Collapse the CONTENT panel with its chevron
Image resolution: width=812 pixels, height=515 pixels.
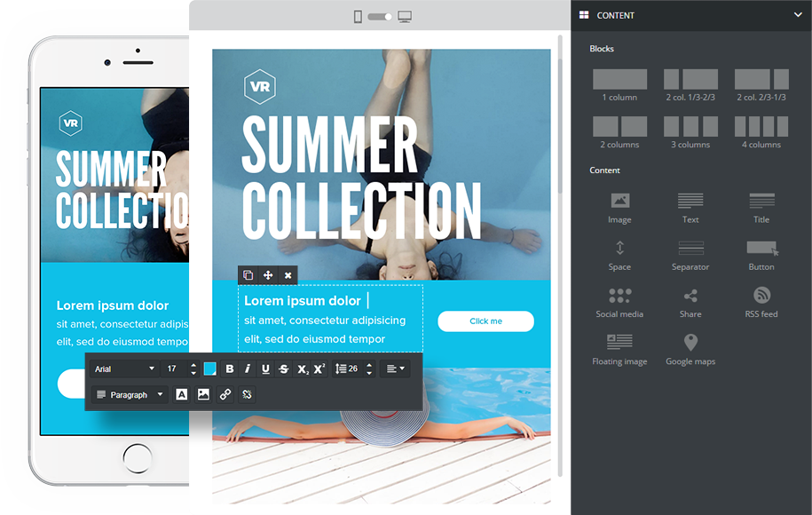tap(796, 15)
